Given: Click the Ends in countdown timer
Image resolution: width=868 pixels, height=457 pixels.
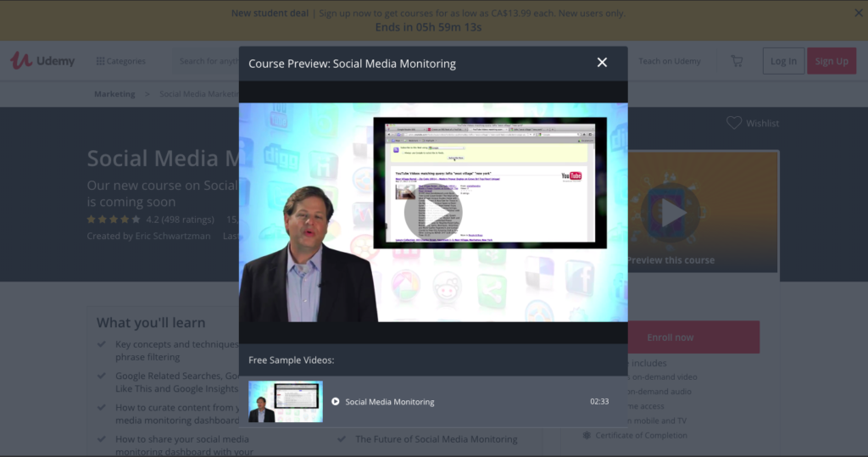Looking at the screenshot, I should coord(428,27).
